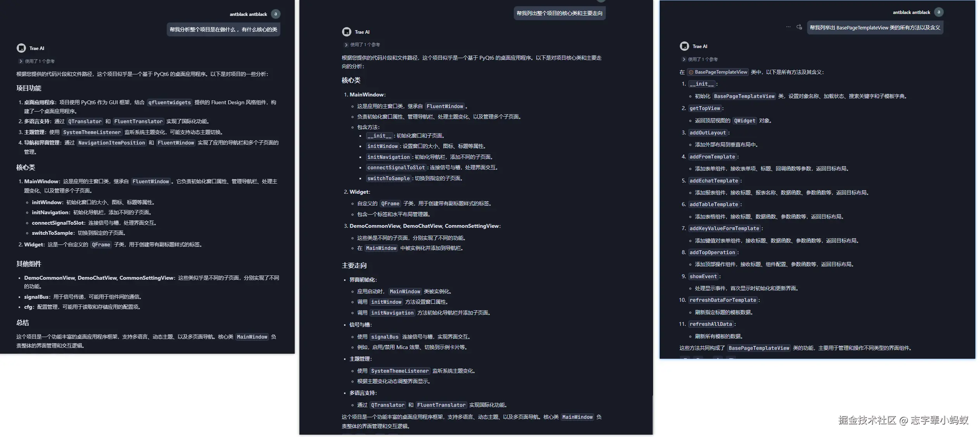Click Trae AI avatar above the BasePageTemplateView methods answer
This screenshot has width=980, height=437.
684,46
